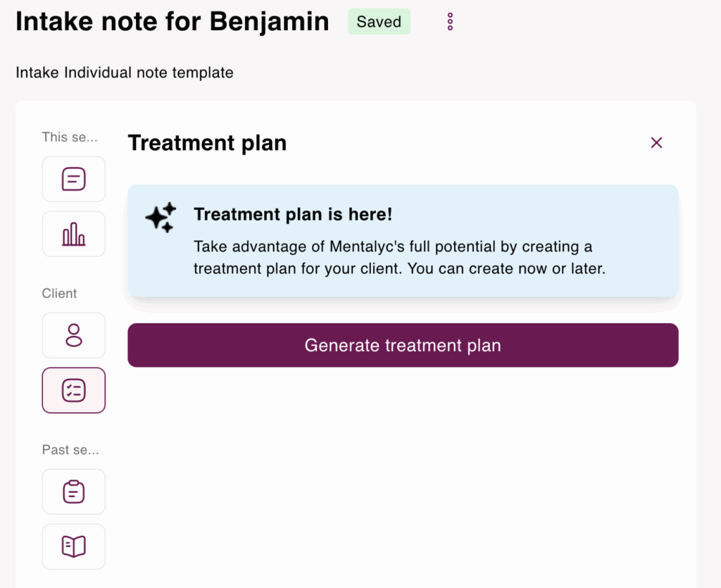721x588 pixels.
Task: Click the 'Treatment plan is here!' banner heading
Action: 293,214
